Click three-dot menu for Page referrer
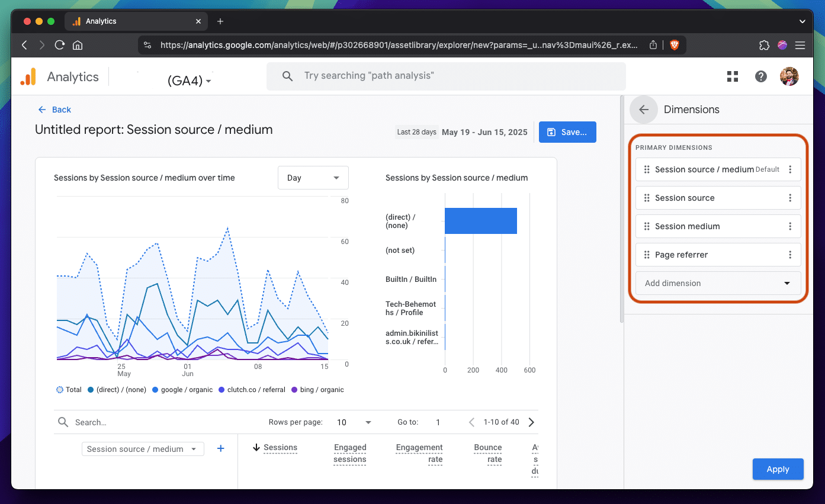 point(789,255)
